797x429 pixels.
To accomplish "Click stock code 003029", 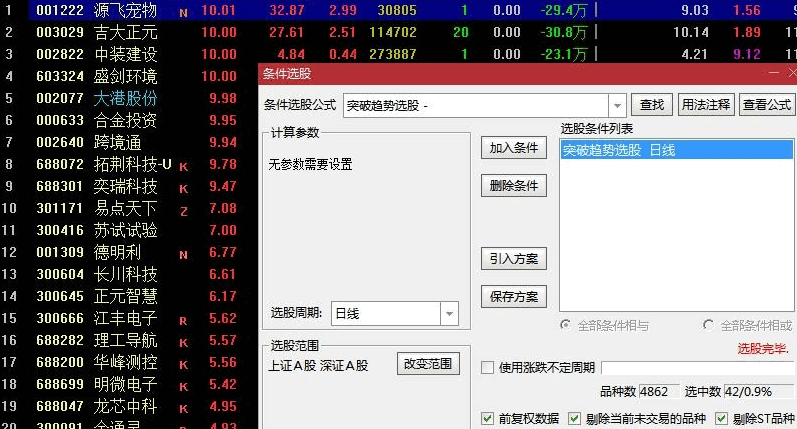I will click(x=60, y=32).
